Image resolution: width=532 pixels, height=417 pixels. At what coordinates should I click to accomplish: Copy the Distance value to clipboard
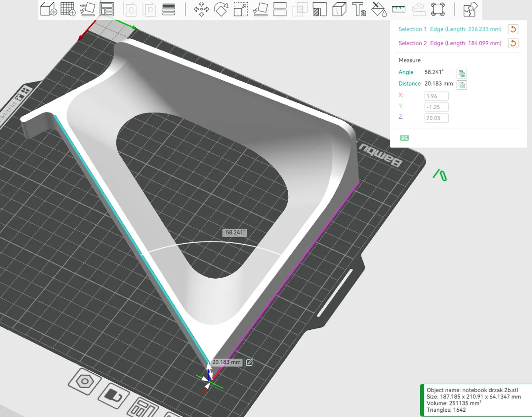[462, 85]
